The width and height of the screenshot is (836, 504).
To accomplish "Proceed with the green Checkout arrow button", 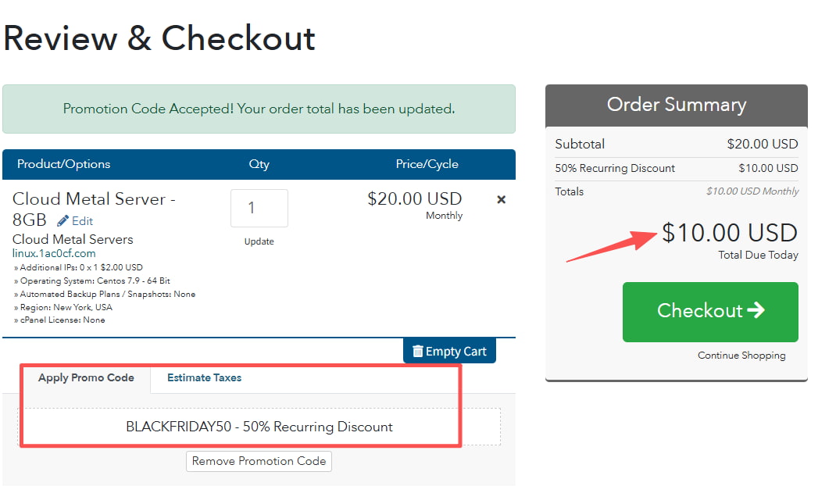I will tap(710, 311).
